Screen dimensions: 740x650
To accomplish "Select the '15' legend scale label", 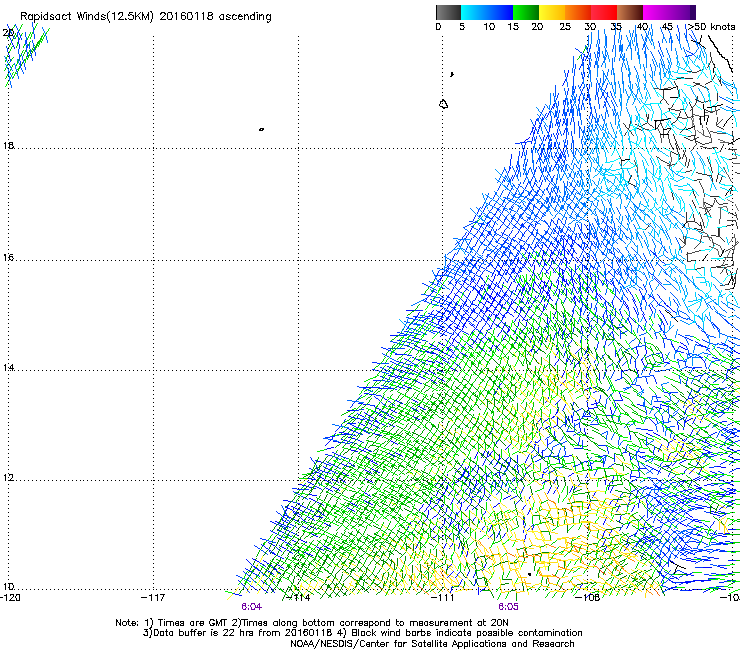I will pos(513,27).
